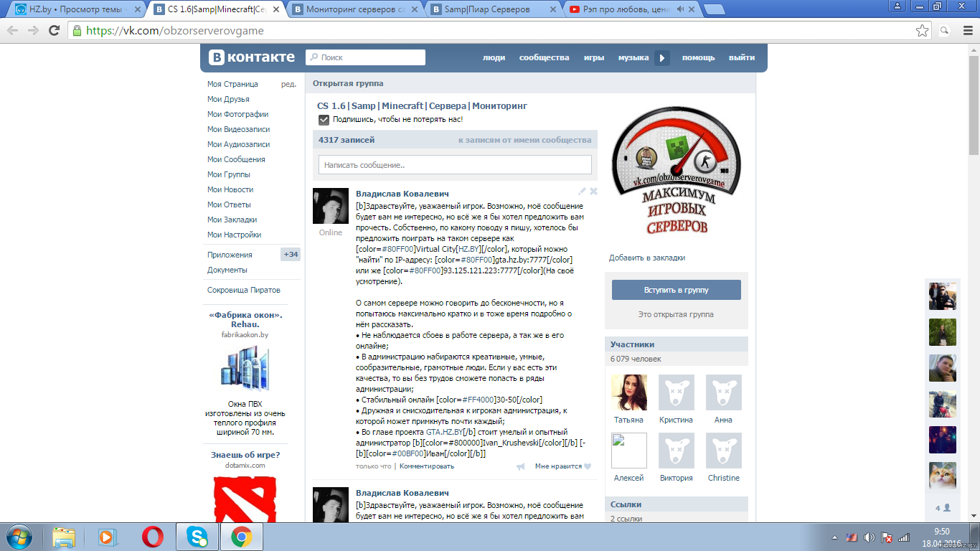Click the US flag language indicator
Image resolution: width=980 pixels, height=551 pixels.
(852, 537)
